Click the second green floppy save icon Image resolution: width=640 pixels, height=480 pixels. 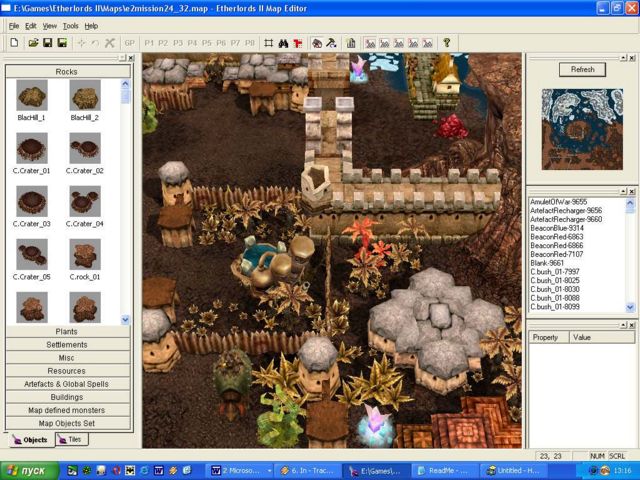(62, 42)
